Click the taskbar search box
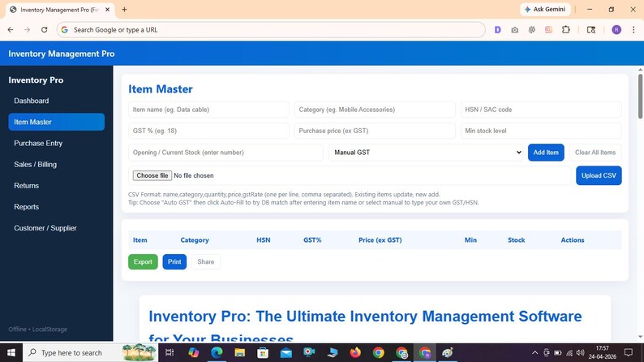 tap(90, 352)
